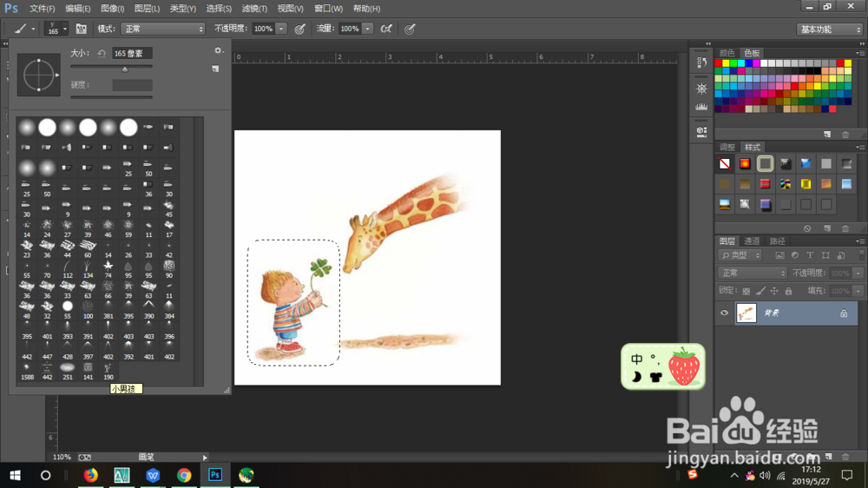Image resolution: width=868 pixels, height=488 pixels.
Task: Switch to the 路径 tab
Action: [777, 241]
